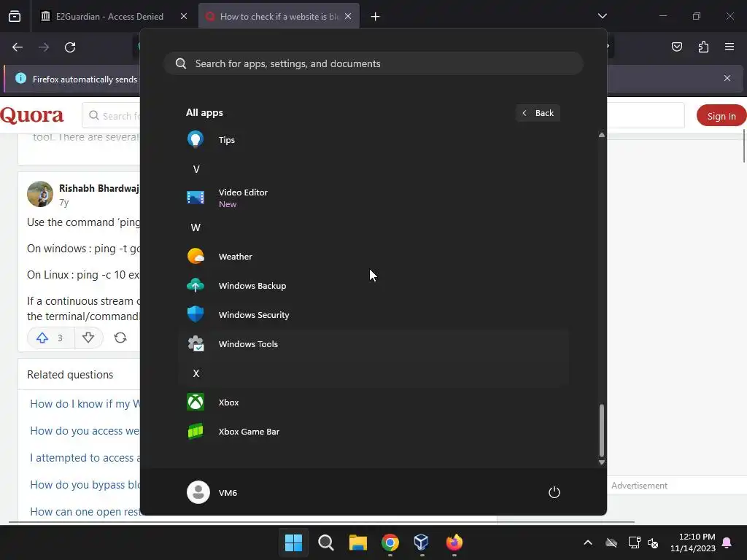This screenshot has width=747, height=560.
Task: Open related question 'How can one open rest...'
Action: (85, 512)
